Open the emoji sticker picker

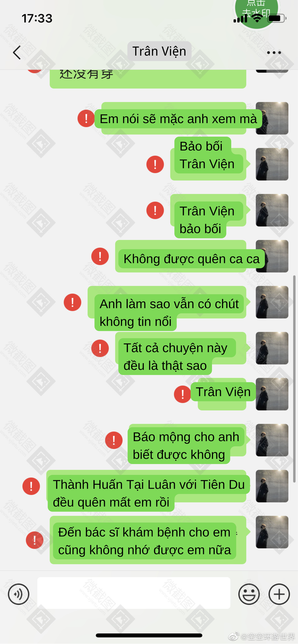(249, 594)
